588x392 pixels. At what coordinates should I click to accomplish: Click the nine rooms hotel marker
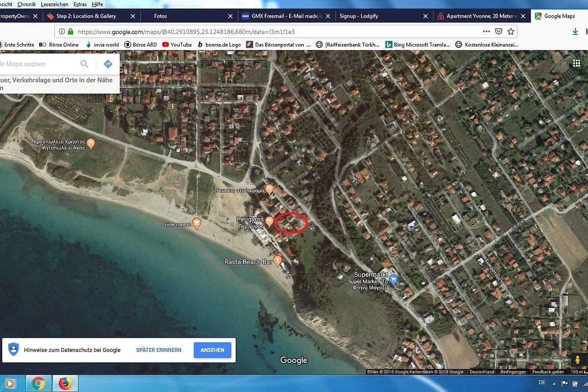pos(196,223)
